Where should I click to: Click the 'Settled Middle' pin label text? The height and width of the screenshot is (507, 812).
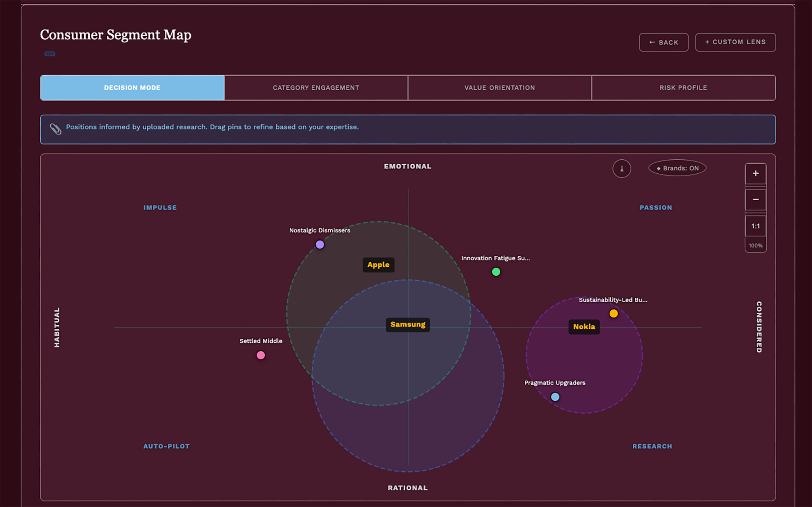click(261, 341)
